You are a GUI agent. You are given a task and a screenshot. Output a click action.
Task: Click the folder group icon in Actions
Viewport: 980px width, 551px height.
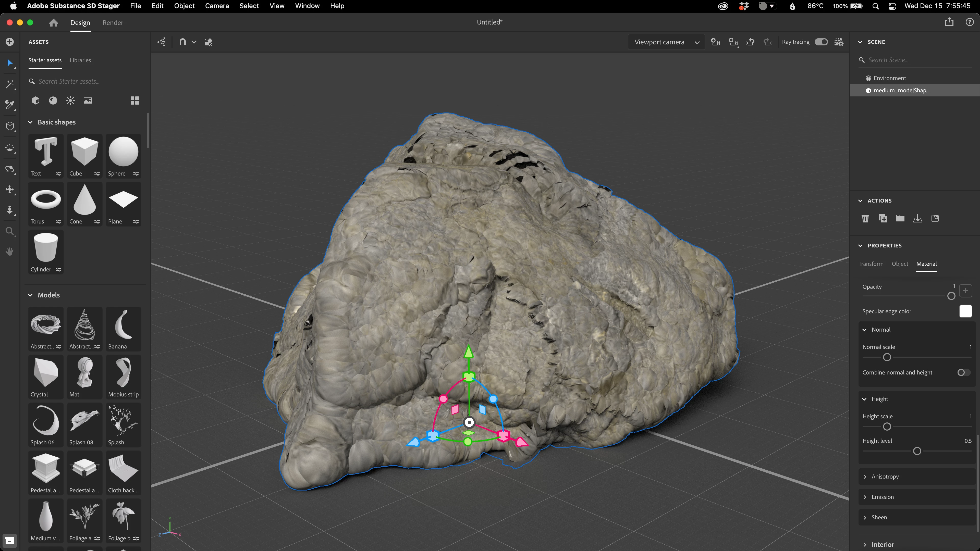900,218
